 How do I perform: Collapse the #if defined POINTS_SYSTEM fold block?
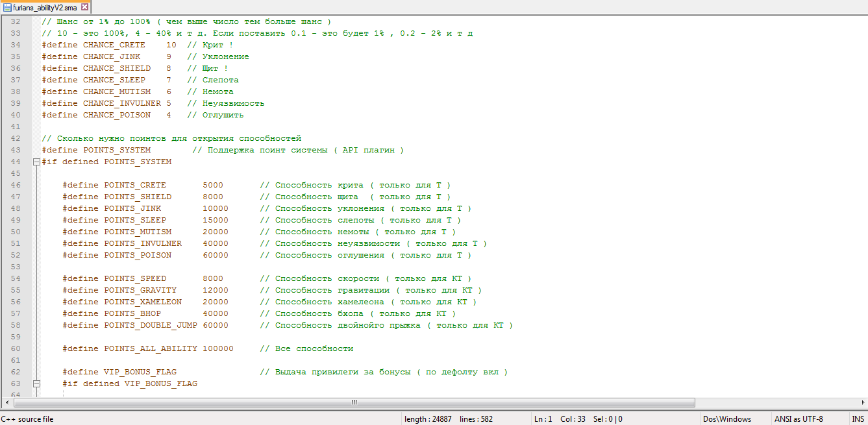[x=36, y=162]
